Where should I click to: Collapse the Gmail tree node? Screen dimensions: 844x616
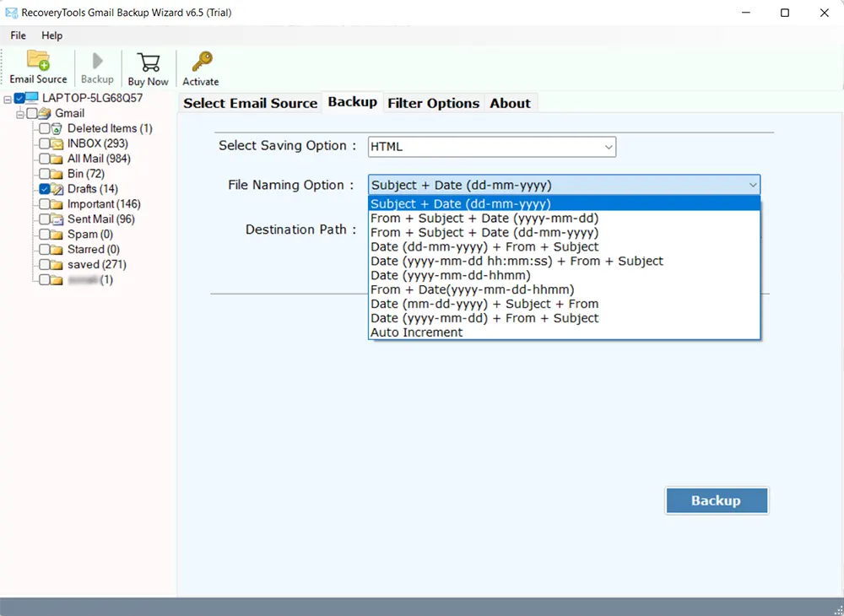(x=19, y=113)
